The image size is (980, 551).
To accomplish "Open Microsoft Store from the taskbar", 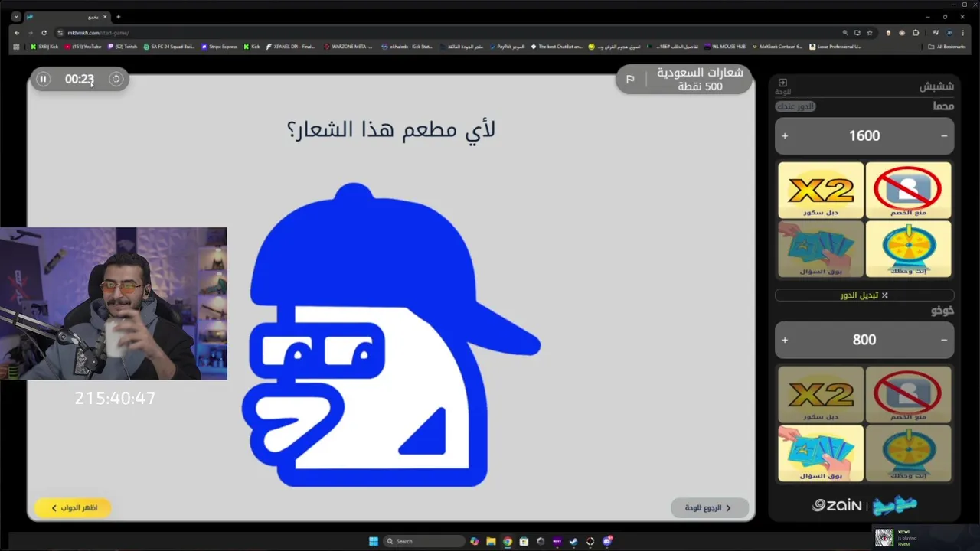I will click(x=524, y=541).
